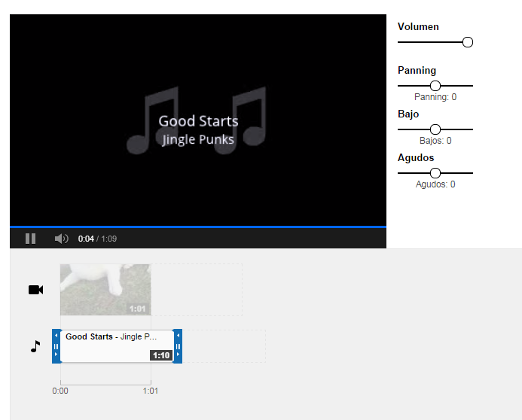
Task: Select the Good Starts audio clip
Action: pos(117,346)
